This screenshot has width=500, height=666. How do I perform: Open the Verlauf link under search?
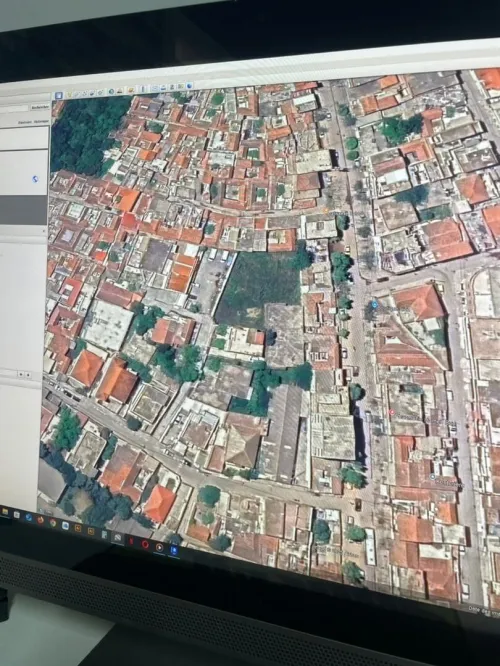(x=41, y=121)
